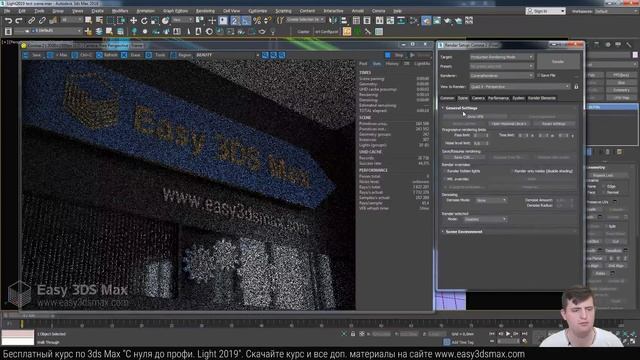Viewport: 640px width, 360px height.
Task: Click the Ctrl+C copy button in the frame buffer
Action: pos(82,55)
